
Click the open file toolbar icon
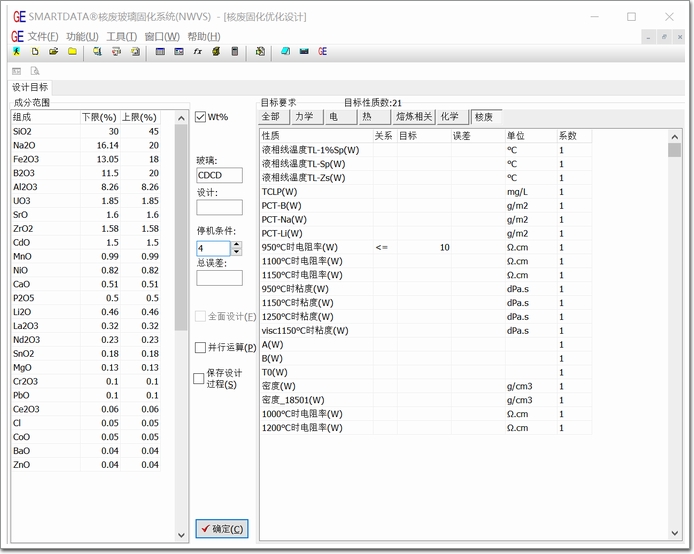pyautogui.click(x=54, y=52)
